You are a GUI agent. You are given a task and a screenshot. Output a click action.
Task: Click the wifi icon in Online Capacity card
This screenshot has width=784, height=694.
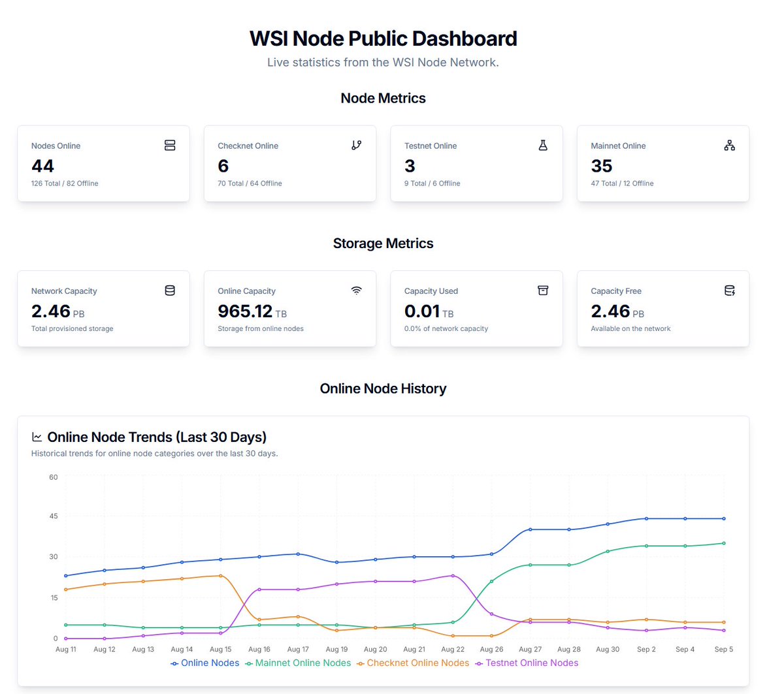click(356, 291)
